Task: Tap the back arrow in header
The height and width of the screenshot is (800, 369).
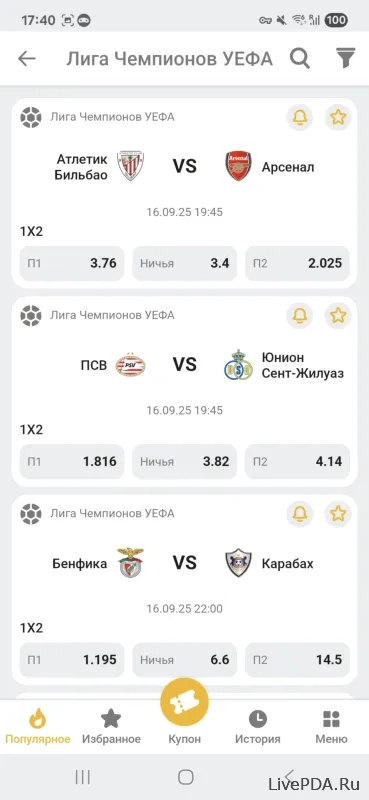Action: [x=27, y=59]
